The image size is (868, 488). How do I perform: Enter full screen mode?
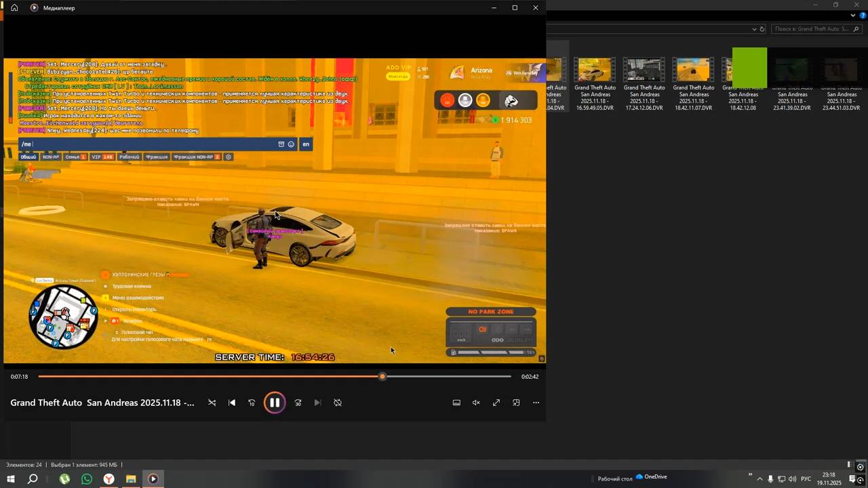pyautogui.click(x=496, y=403)
